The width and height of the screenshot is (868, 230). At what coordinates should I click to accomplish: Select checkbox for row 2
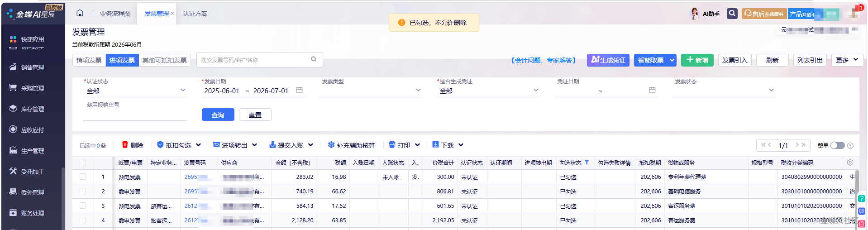tap(83, 191)
